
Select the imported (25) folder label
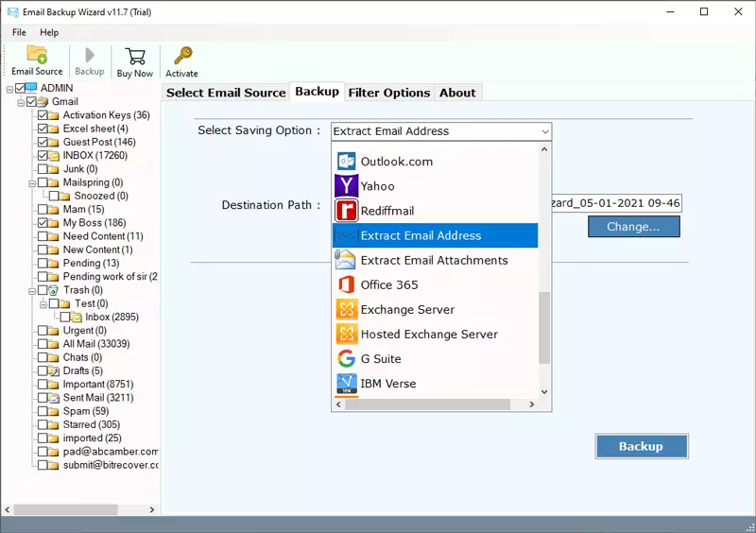pyautogui.click(x=92, y=438)
